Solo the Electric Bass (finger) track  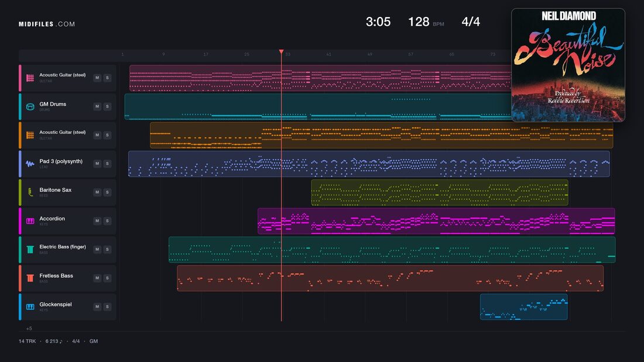coord(107,249)
